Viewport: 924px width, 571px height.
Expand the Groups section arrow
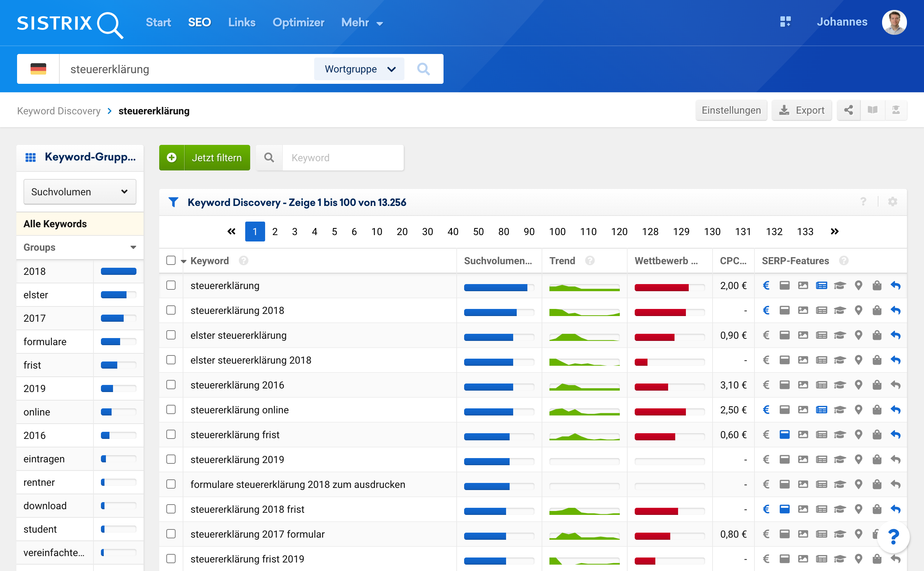[133, 248]
